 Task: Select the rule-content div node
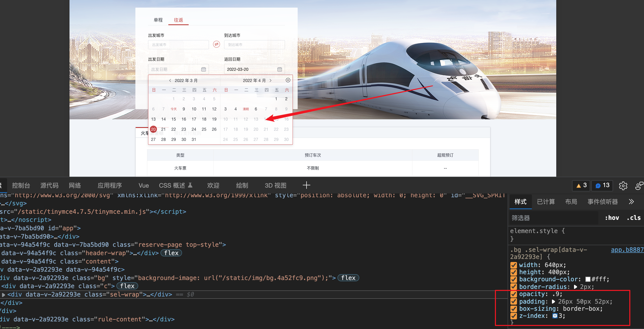click(x=87, y=319)
